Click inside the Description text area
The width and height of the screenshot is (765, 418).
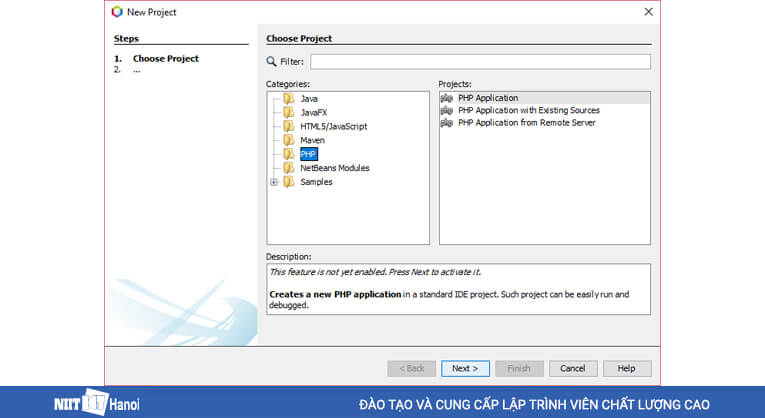click(x=458, y=289)
